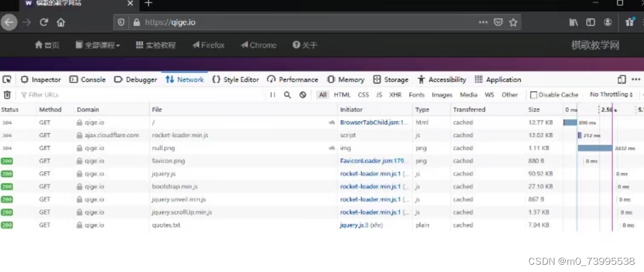
Task: Click the 首页 navigation link
Action: 47,45
